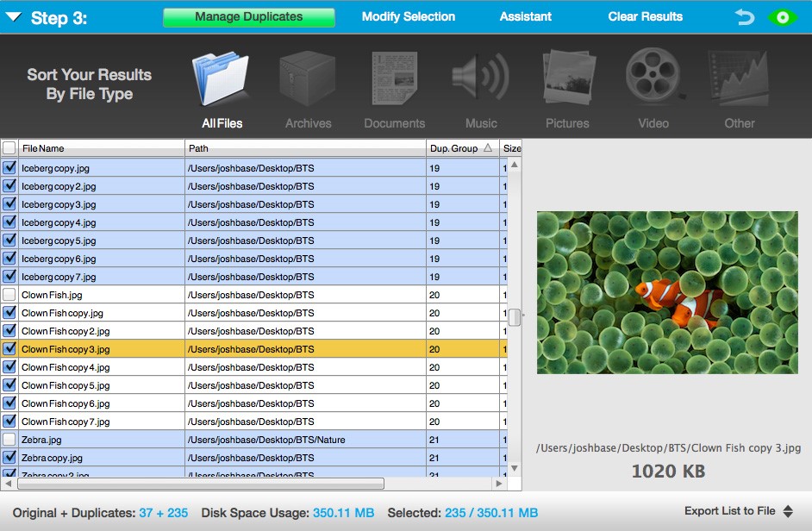Filter results by the Pictures icon

click(566, 78)
